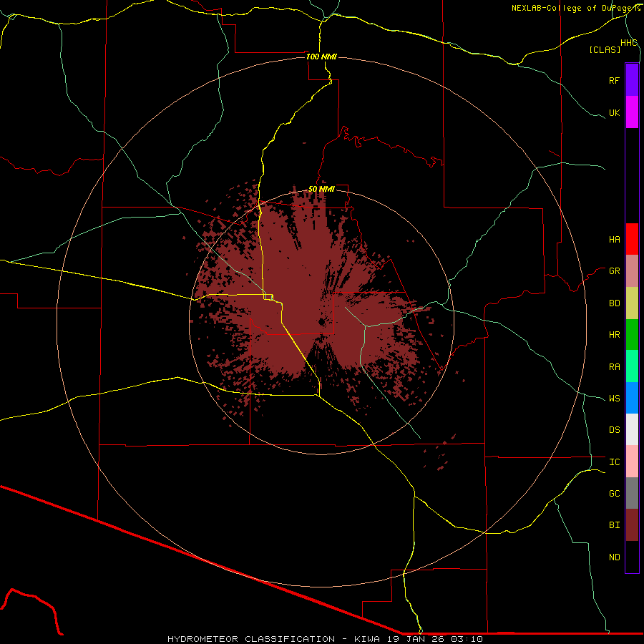Click the blue WS legend swatch

[632, 398]
